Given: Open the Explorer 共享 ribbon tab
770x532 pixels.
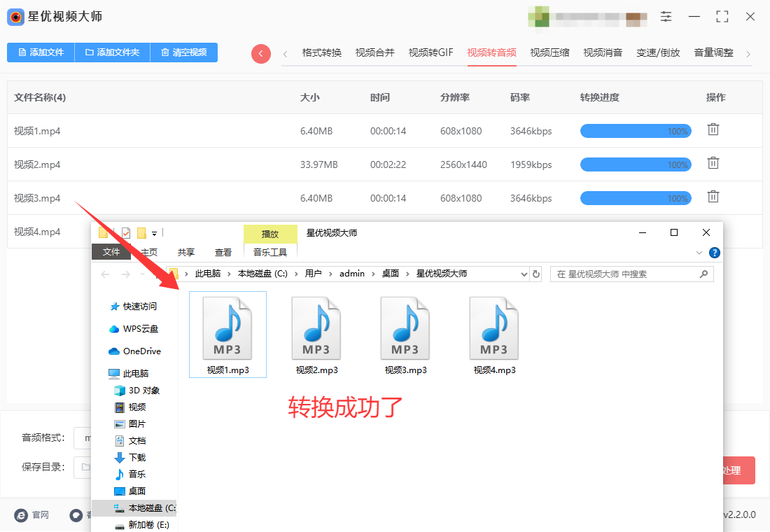Looking at the screenshot, I should coord(186,253).
